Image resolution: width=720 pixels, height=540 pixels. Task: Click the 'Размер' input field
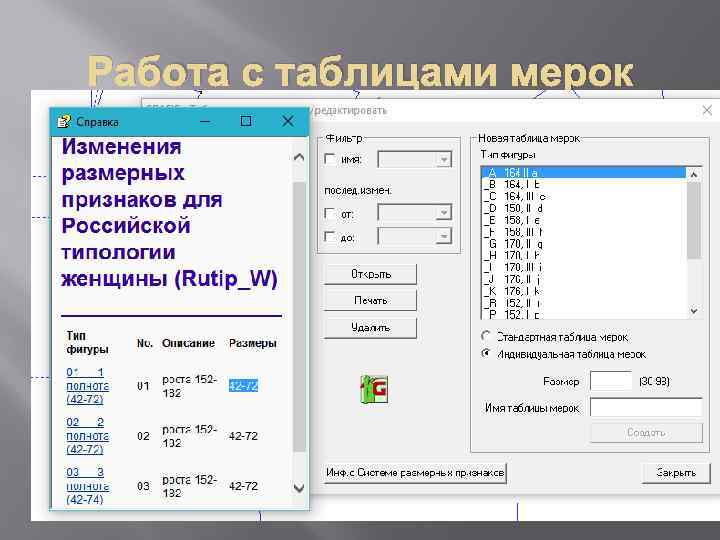coord(611,381)
